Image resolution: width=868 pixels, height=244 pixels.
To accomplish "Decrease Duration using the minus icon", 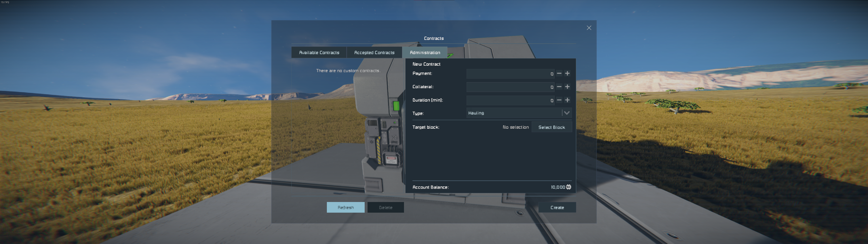I will point(559,100).
